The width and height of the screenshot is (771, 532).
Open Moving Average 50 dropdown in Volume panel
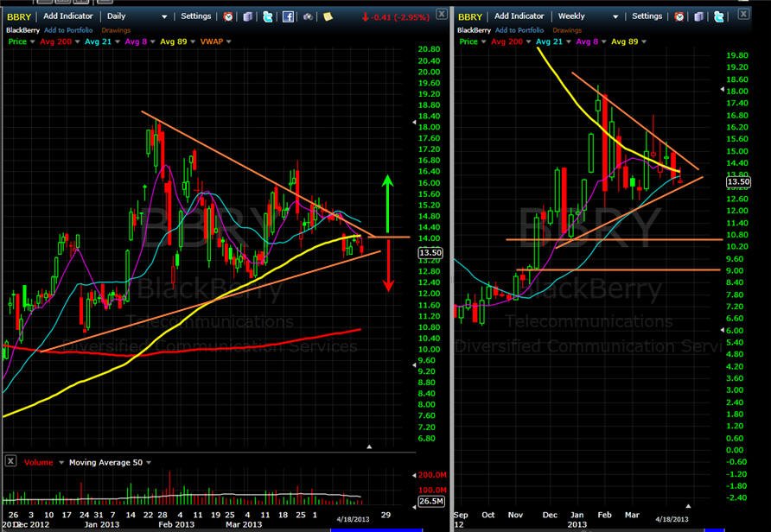pyautogui.click(x=149, y=462)
